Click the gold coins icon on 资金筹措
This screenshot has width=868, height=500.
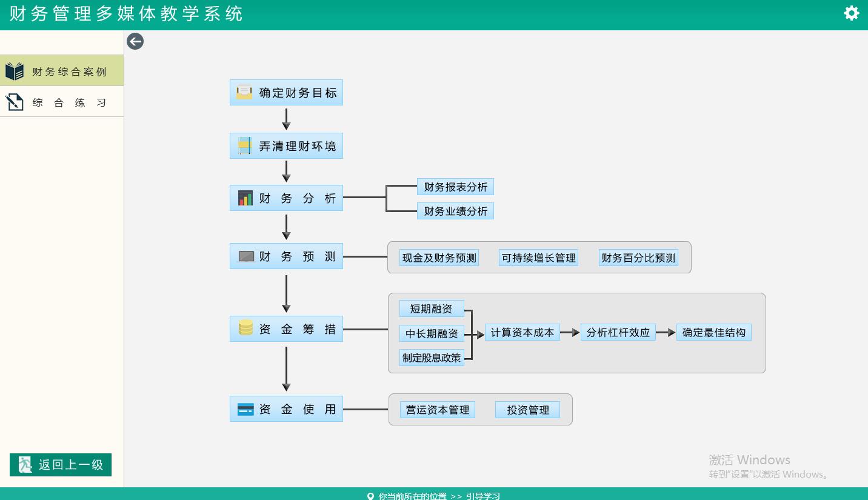(x=245, y=328)
